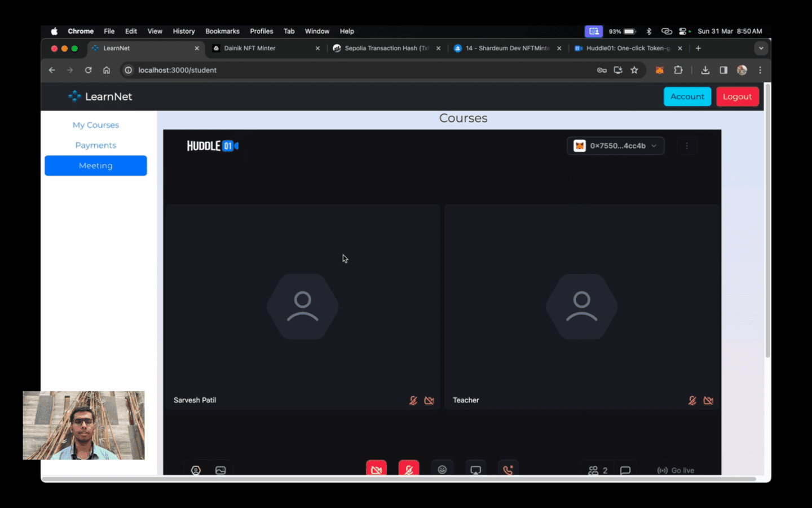The height and width of the screenshot is (508, 812).
Task: Click Teacher's muted mic indicator
Action: tap(692, 400)
